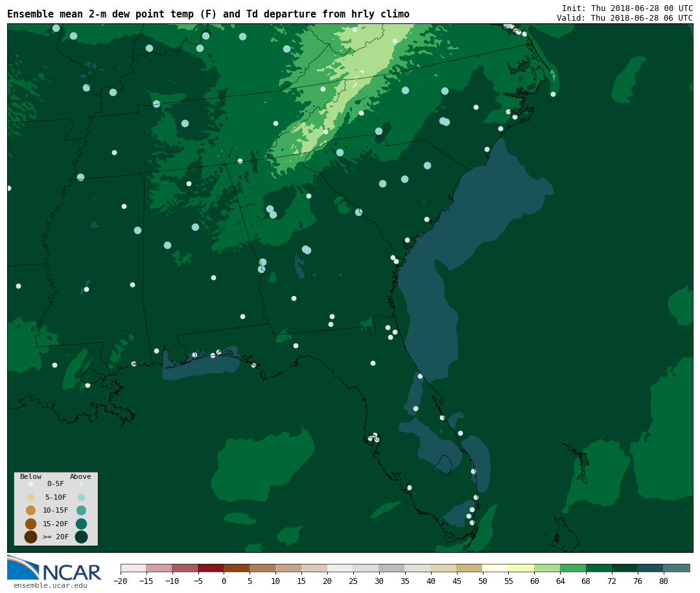This screenshot has height=593, width=700.
Task: Click the '80' colorbar tick label
Action: [x=664, y=581]
